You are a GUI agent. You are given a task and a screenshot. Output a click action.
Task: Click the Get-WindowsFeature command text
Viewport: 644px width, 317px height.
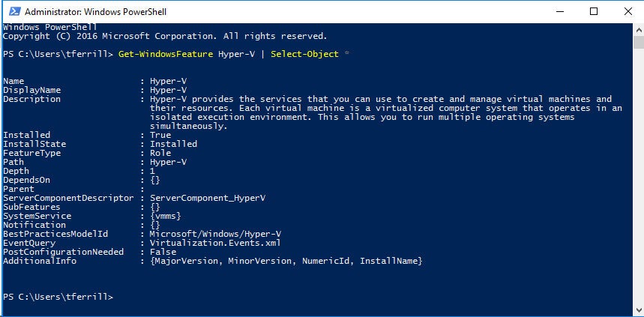[x=166, y=54]
